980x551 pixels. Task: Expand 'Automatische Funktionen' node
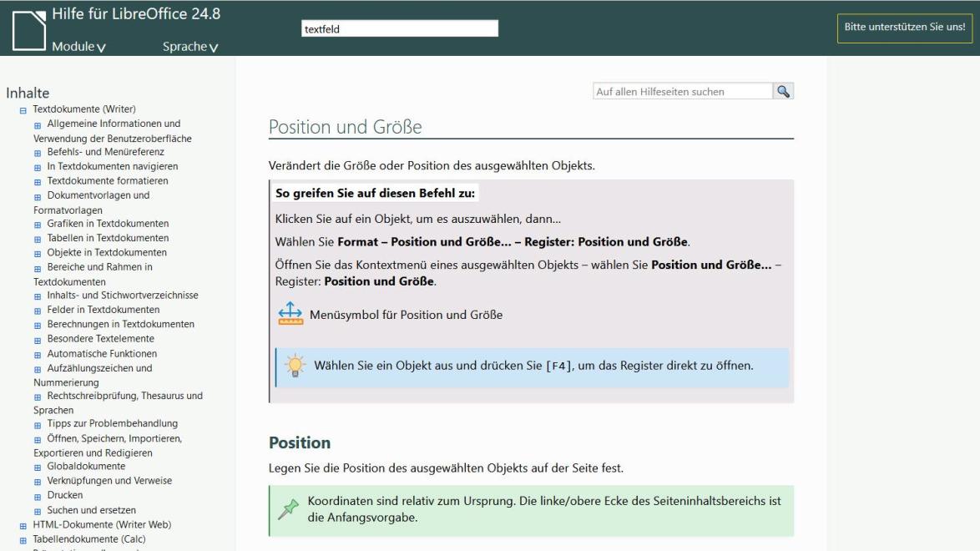pyautogui.click(x=38, y=356)
